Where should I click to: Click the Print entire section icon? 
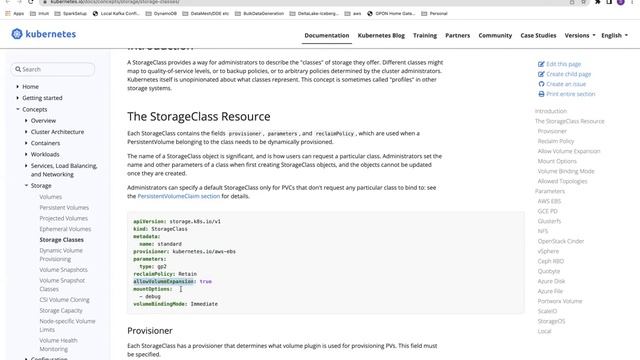tap(541, 94)
